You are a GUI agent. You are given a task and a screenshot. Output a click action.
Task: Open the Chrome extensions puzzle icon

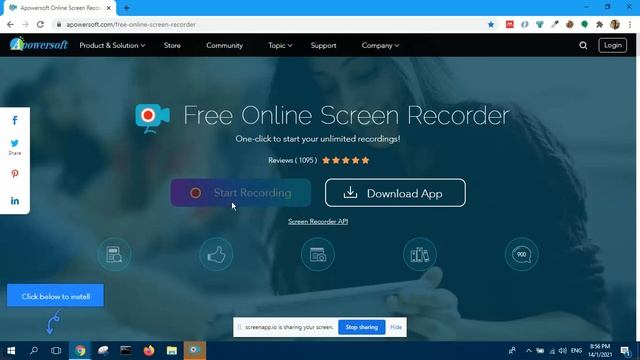click(599, 24)
